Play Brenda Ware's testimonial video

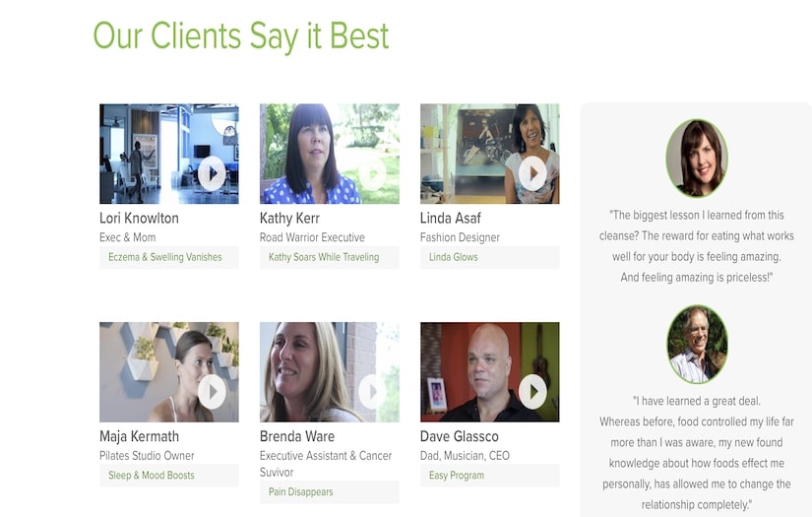pos(372,392)
